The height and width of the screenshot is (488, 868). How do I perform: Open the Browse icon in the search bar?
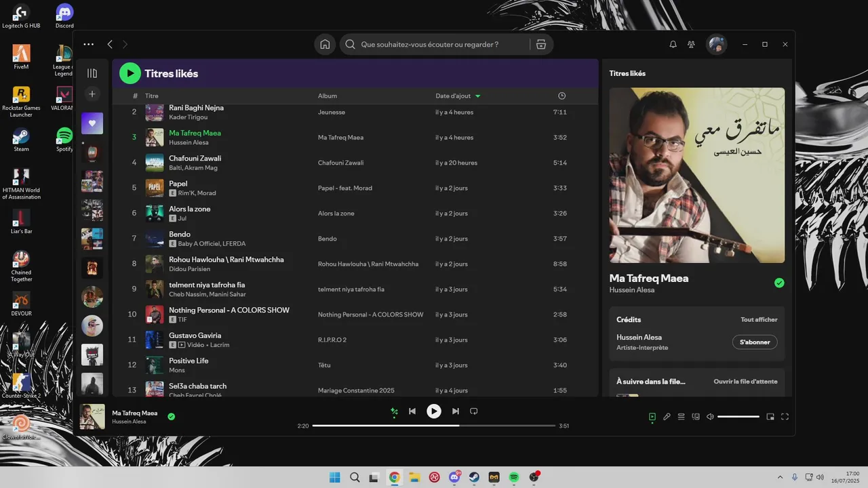tap(540, 44)
